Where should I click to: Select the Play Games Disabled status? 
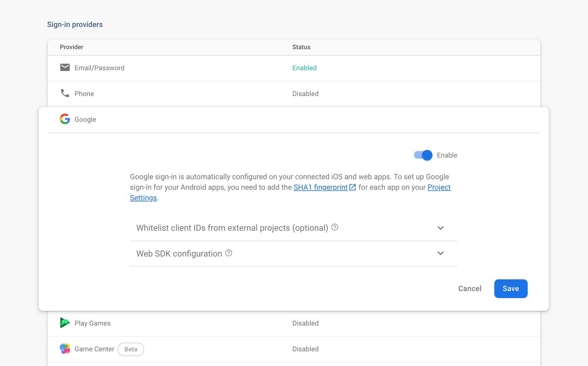click(x=305, y=323)
